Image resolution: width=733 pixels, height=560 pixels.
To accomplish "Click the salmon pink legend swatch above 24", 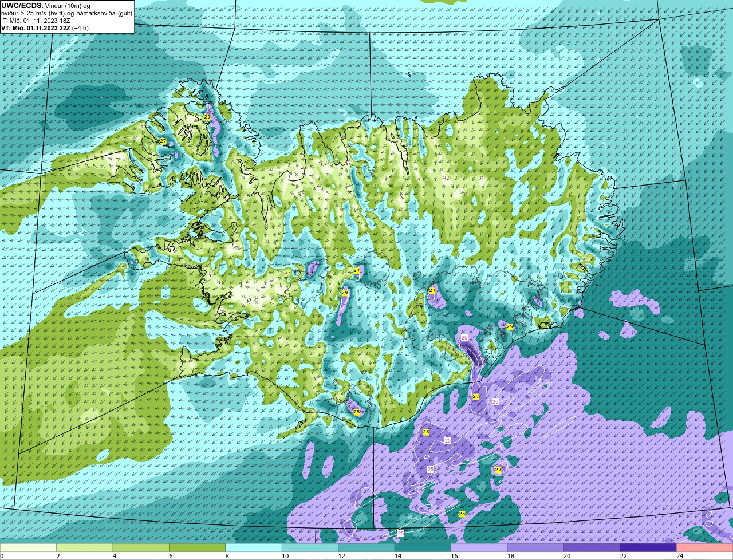I will (705, 548).
